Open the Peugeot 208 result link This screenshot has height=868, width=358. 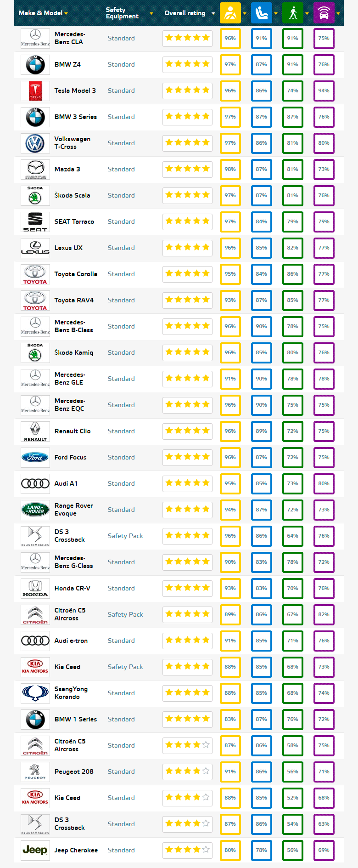[x=74, y=772]
